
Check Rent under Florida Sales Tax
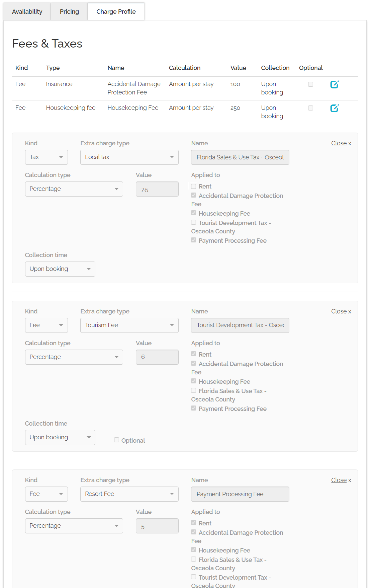pyautogui.click(x=194, y=186)
